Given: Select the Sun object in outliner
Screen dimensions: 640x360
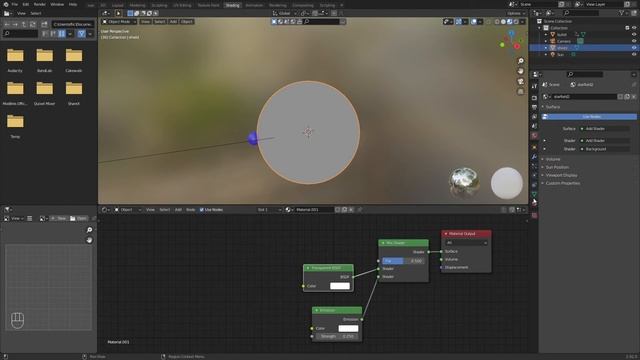Looking at the screenshot, I should pyautogui.click(x=560, y=54).
